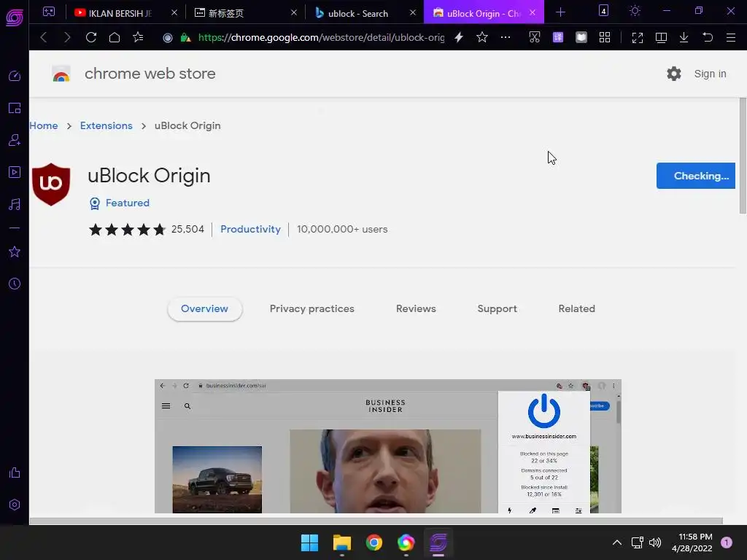This screenshot has height=560, width=747.
Task: Click the vertical page scrollbar
Action: coord(743,156)
